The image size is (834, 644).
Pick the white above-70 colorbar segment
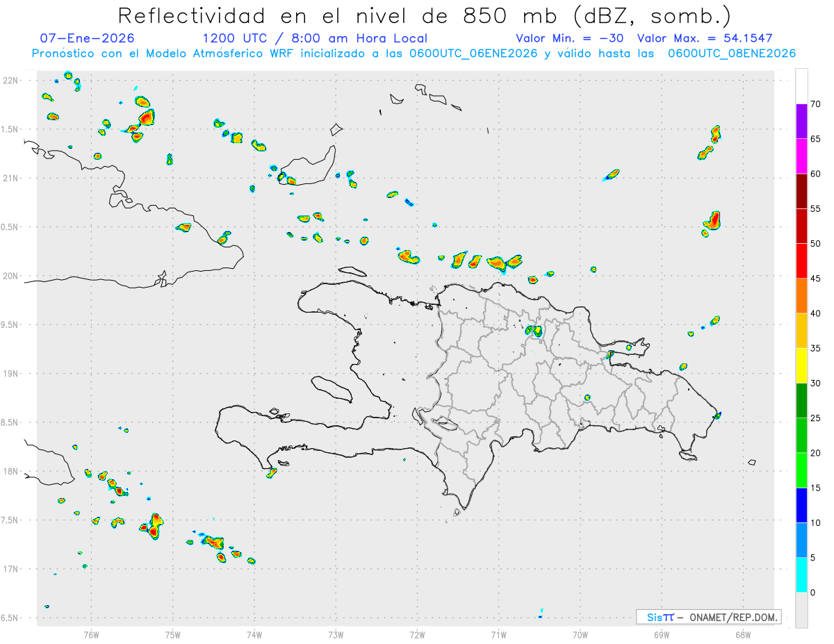801,86
